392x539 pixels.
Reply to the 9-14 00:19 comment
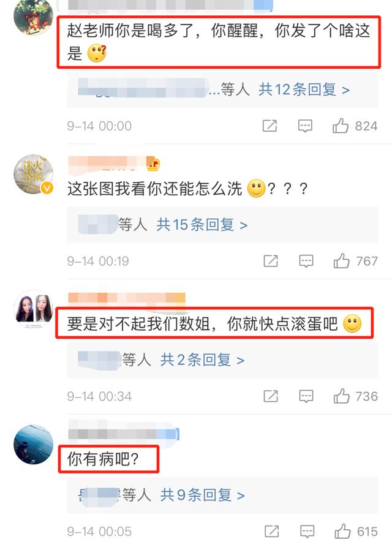(x=306, y=262)
